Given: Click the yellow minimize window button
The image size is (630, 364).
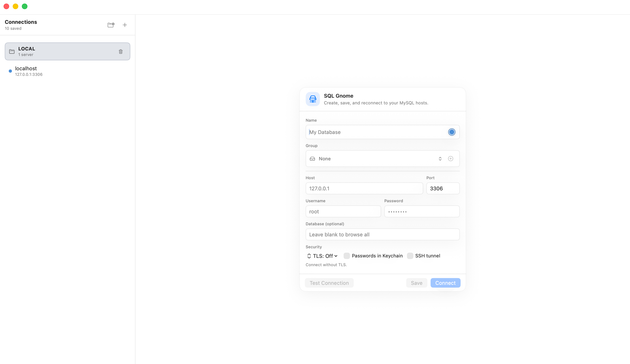Looking at the screenshot, I should point(15,7).
